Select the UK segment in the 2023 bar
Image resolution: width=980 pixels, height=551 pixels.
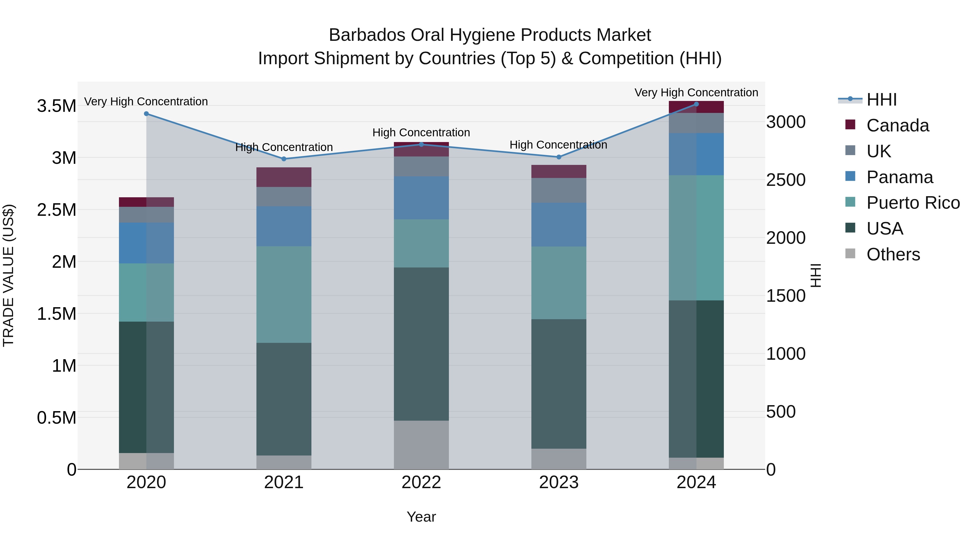pyautogui.click(x=559, y=190)
